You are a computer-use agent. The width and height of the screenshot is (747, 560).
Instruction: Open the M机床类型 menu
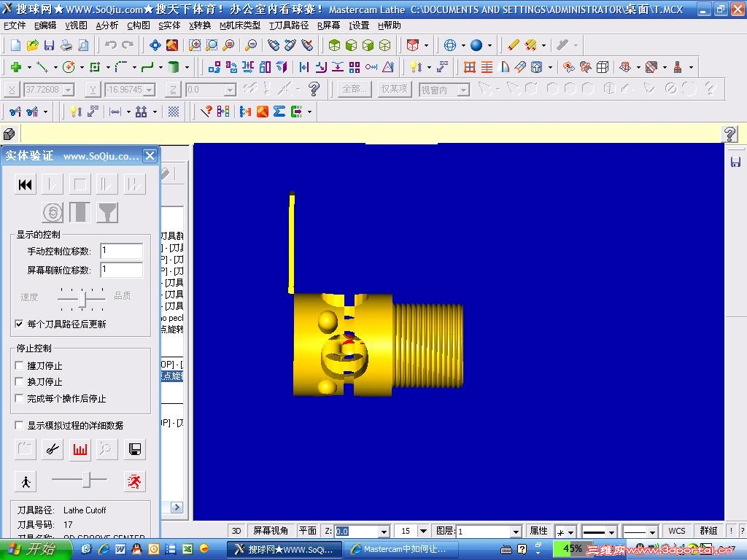[240, 26]
